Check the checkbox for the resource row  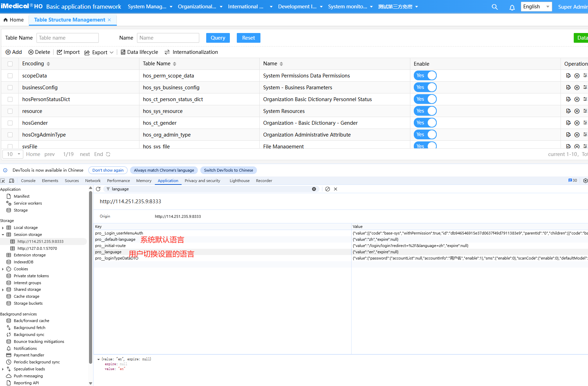(x=10, y=111)
